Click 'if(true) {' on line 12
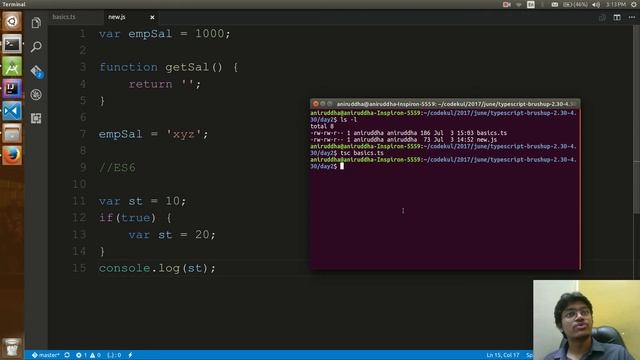The image size is (640, 360). (135, 218)
